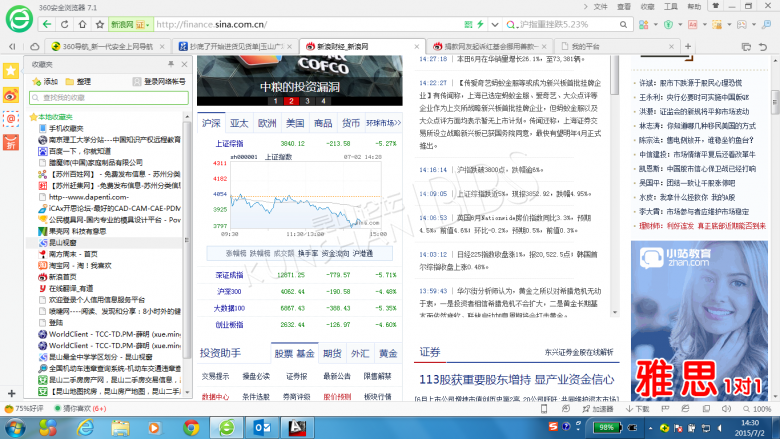Click the favorites list scrollbar
This screenshot has width=780, height=439.
point(187,239)
